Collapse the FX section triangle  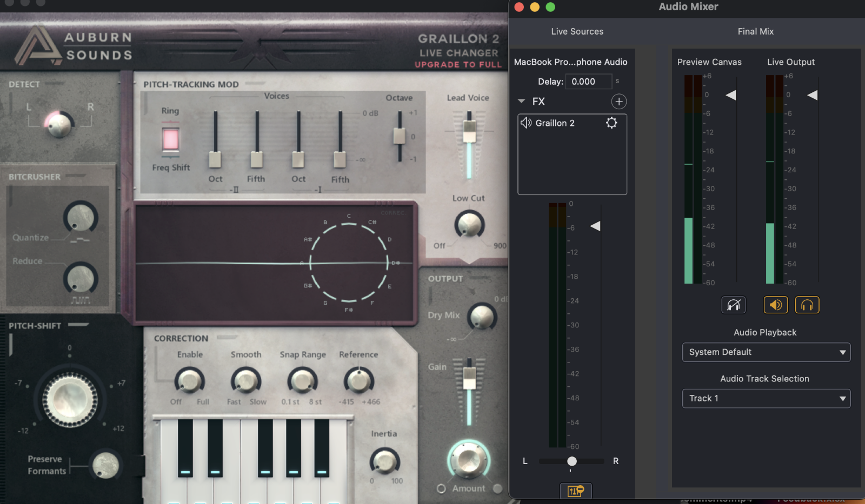[x=522, y=101]
